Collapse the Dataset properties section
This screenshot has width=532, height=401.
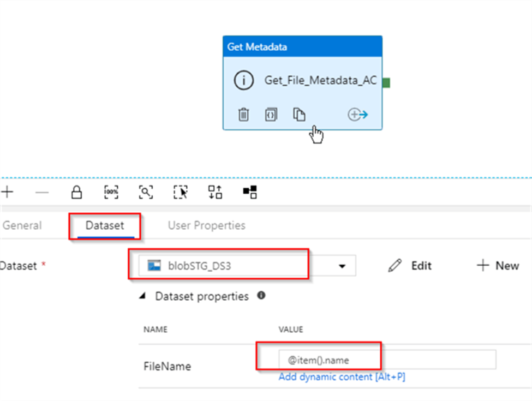click(x=143, y=296)
